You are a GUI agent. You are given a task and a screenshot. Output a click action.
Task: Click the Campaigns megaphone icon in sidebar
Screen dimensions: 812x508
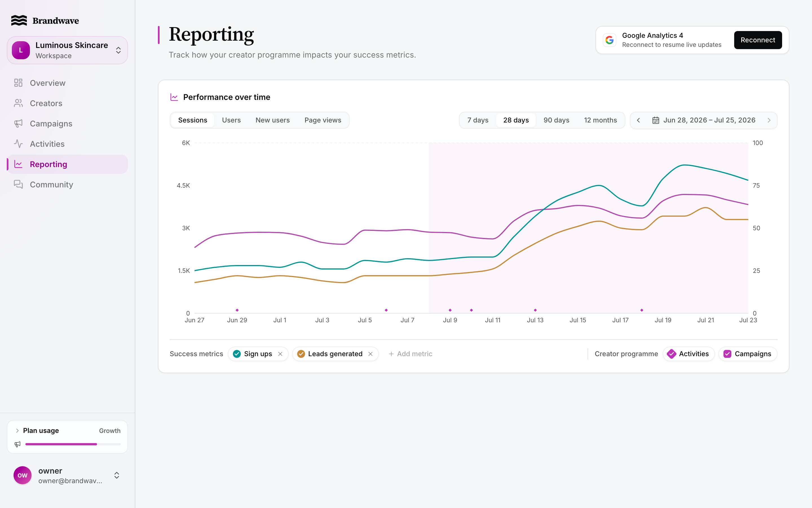click(18, 124)
